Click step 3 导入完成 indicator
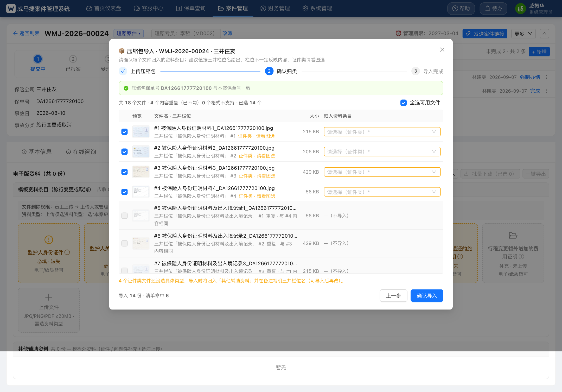Screen dimensions: 562x392 pos(427,71)
